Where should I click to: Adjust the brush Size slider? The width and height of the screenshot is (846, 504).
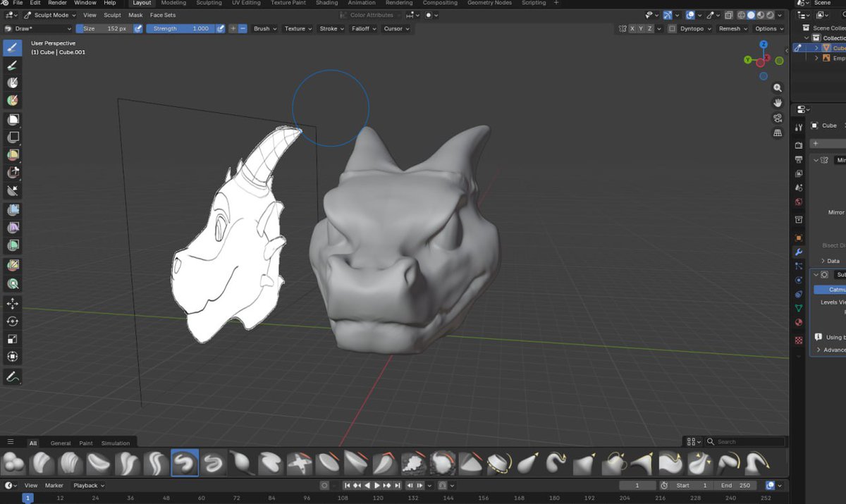[x=104, y=29]
